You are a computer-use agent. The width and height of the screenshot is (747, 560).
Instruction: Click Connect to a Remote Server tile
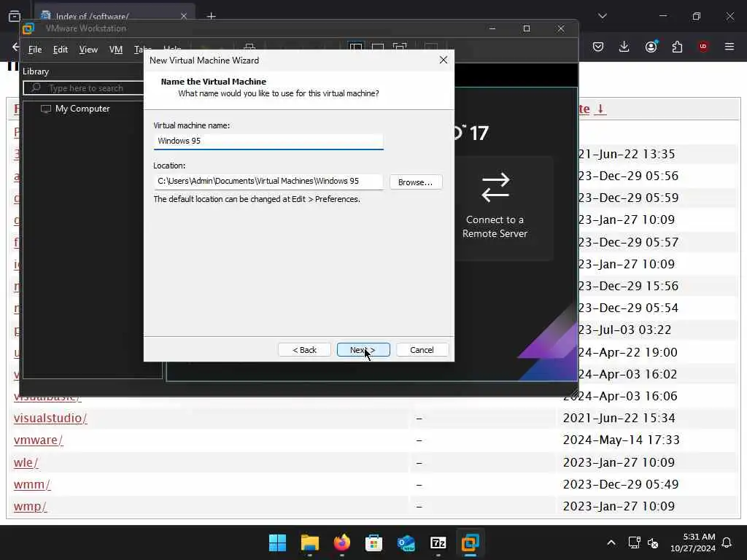tap(495, 208)
